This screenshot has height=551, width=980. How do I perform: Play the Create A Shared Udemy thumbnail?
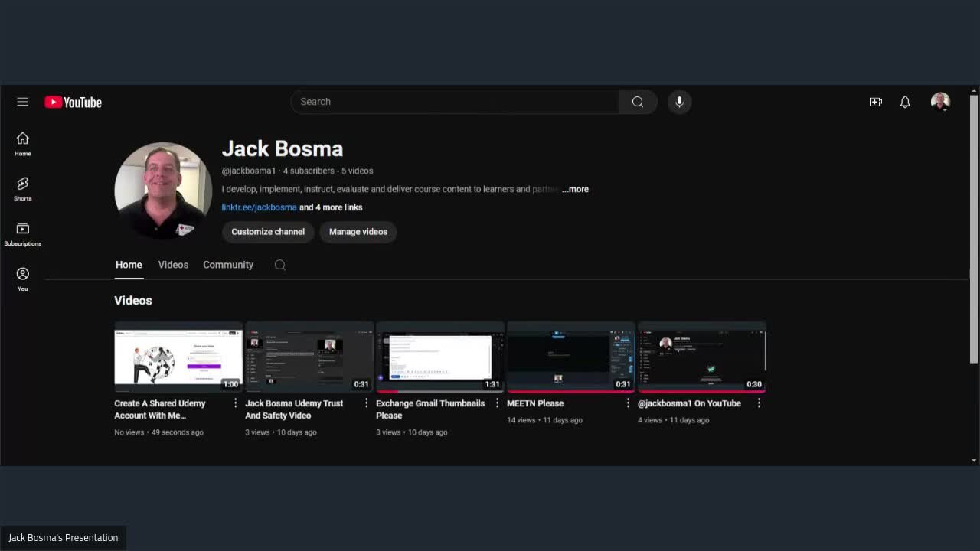[x=178, y=357]
